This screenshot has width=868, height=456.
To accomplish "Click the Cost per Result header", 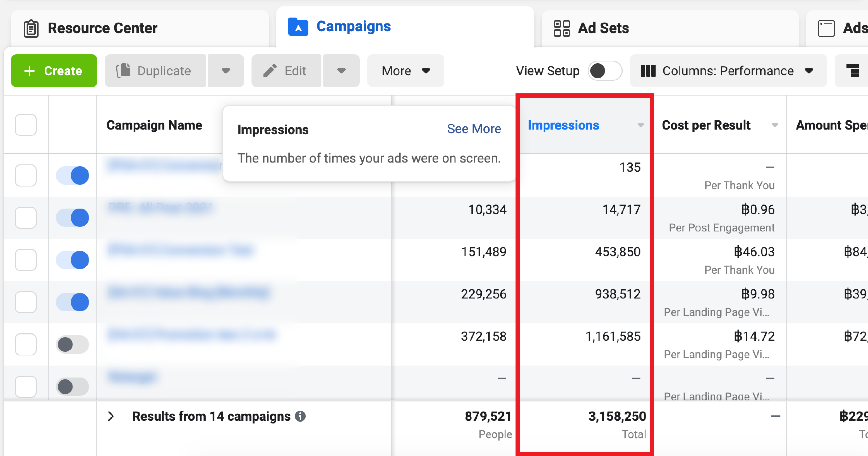I will pyautogui.click(x=706, y=125).
